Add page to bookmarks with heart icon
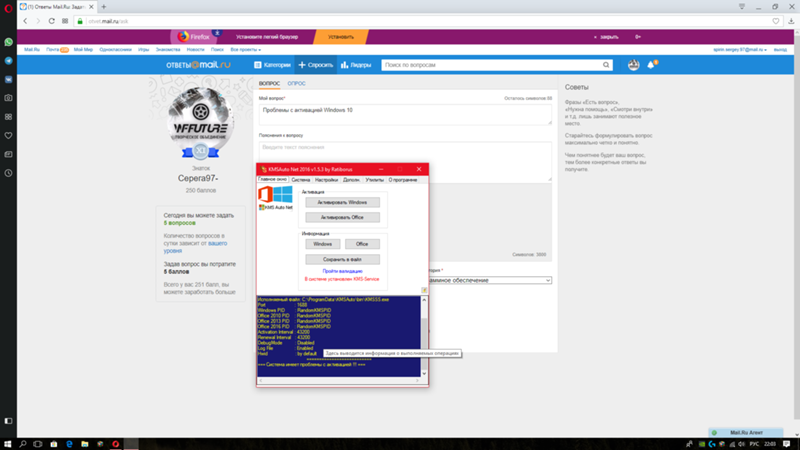This screenshot has width=800, height=450. (776, 21)
